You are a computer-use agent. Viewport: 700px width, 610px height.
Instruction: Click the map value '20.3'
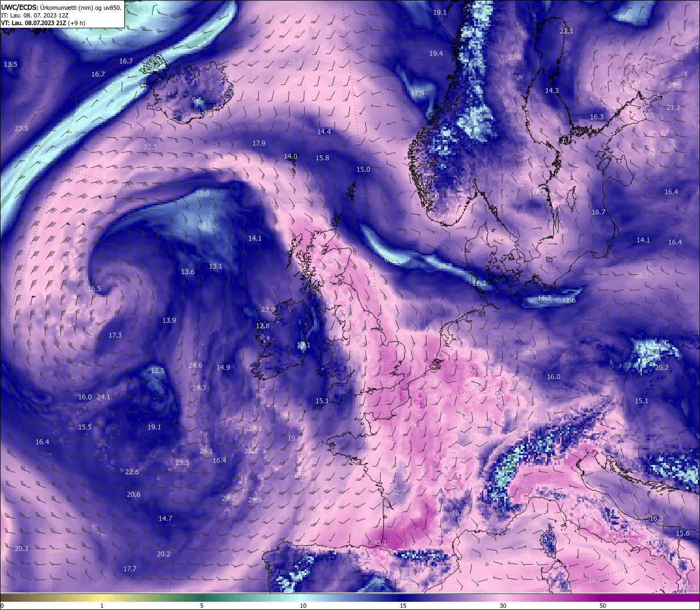21,548
